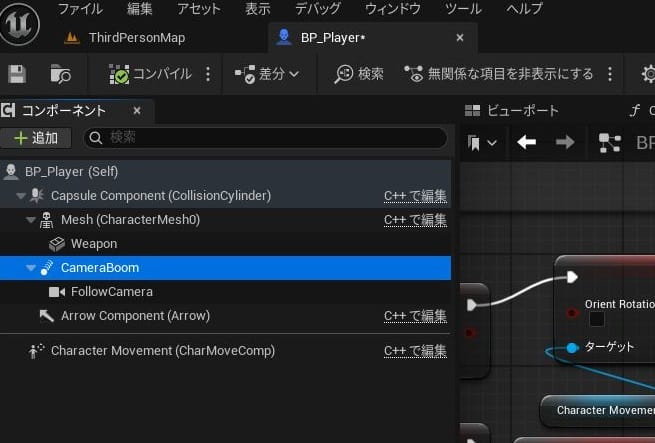
Task: Click the red Orient Rotation boolean pin
Action: [572, 313]
